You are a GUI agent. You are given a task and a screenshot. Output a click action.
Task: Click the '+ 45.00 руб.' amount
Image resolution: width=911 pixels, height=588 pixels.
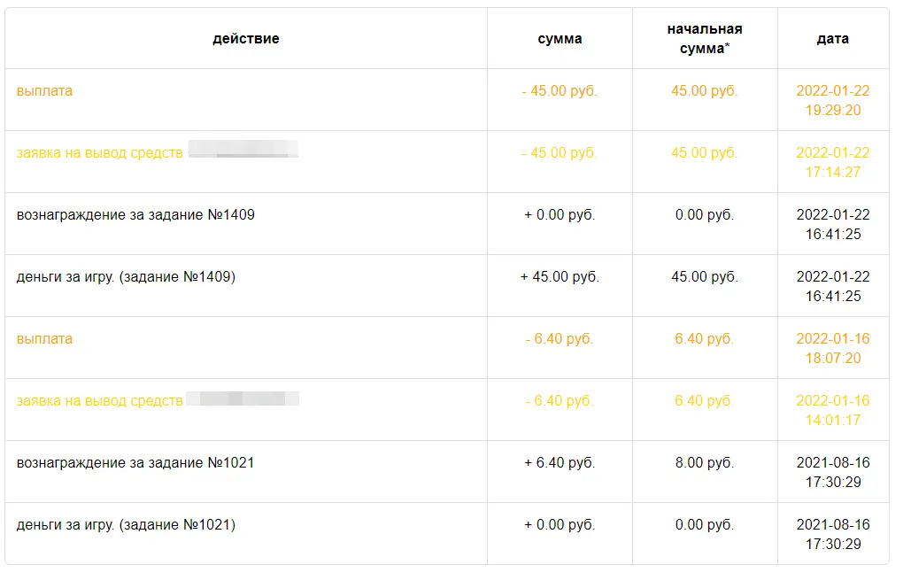560,277
